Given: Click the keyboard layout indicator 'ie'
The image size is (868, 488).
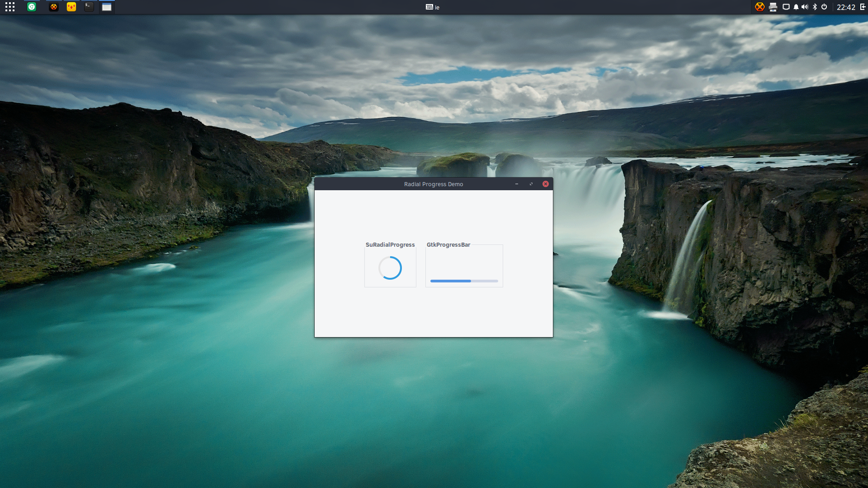Looking at the screenshot, I should (x=433, y=7).
